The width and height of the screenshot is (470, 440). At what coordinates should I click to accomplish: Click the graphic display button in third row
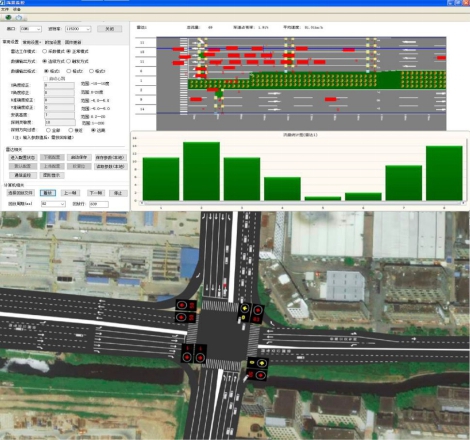(x=52, y=175)
